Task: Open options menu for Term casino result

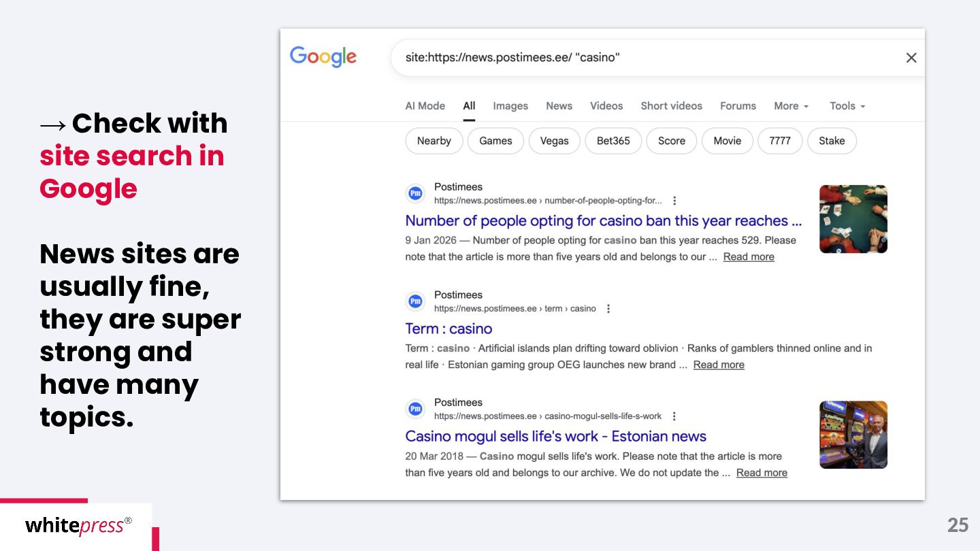Action: pos(608,309)
